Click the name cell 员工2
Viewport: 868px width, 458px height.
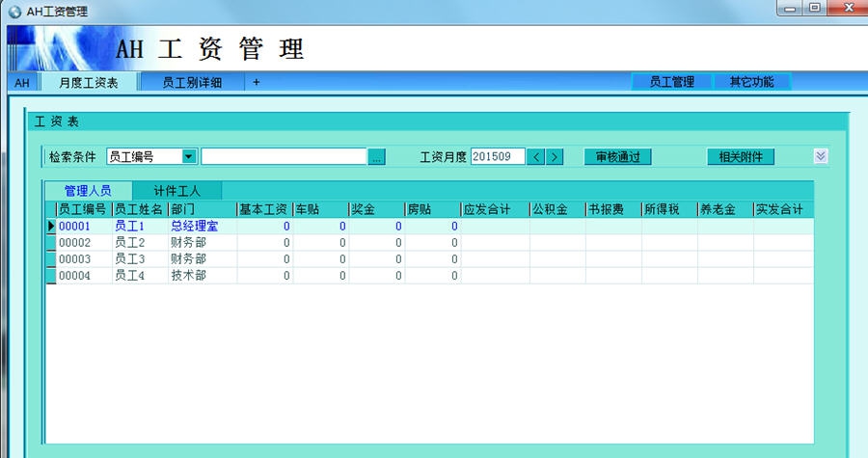(x=140, y=242)
